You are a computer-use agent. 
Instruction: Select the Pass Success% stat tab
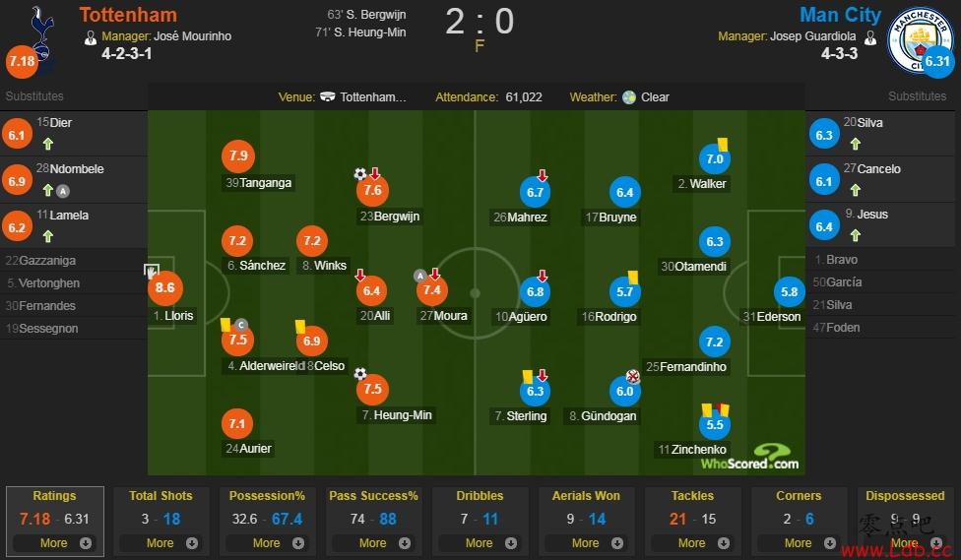(x=373, y=496)
